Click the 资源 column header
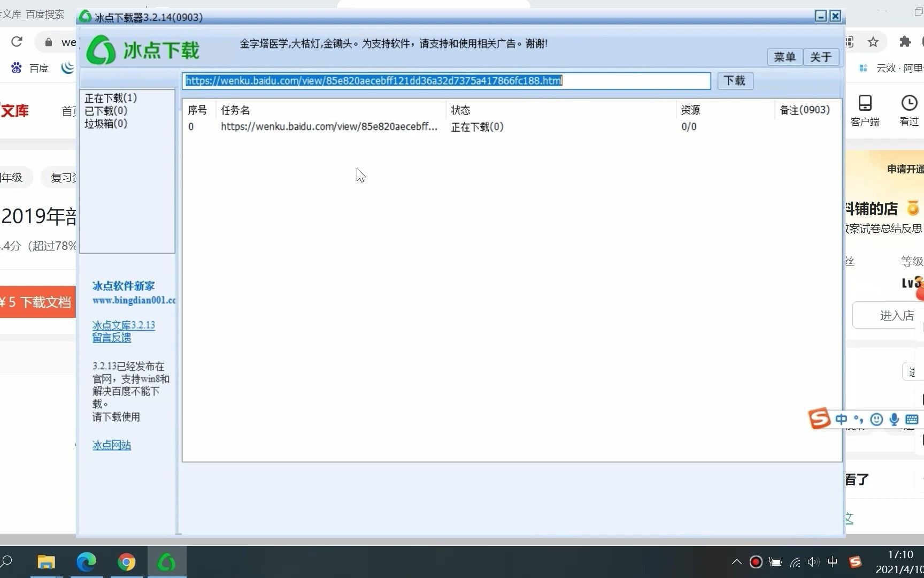The height and width of the screenshot is (578, 924). [x=690, y=110]
